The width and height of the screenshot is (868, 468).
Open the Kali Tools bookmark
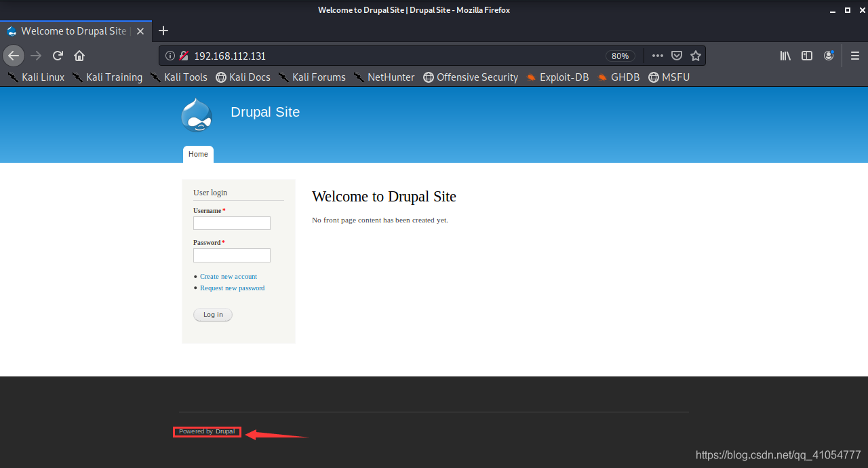pyautogui.click(x=179, y=77)
